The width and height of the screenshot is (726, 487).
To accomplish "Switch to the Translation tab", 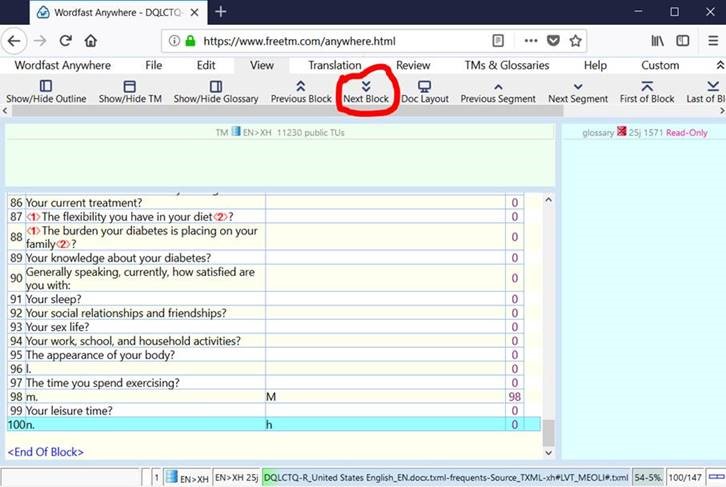I will click(x=334, y=65).
